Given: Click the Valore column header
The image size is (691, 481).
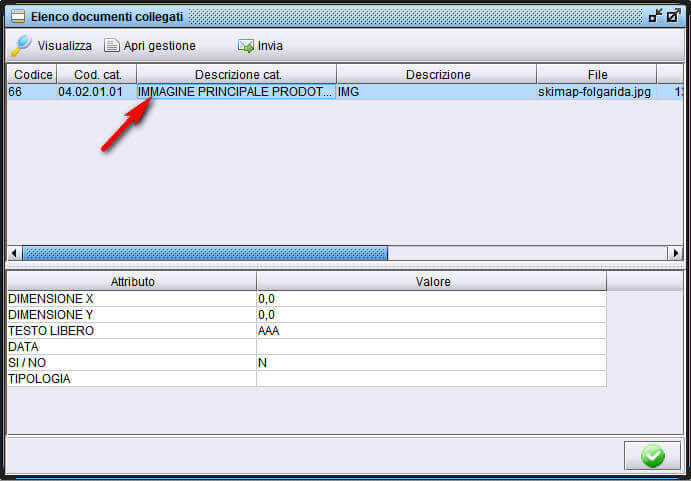Looking at the screenshot, I should pyautogui.click(x=432, y=282).
